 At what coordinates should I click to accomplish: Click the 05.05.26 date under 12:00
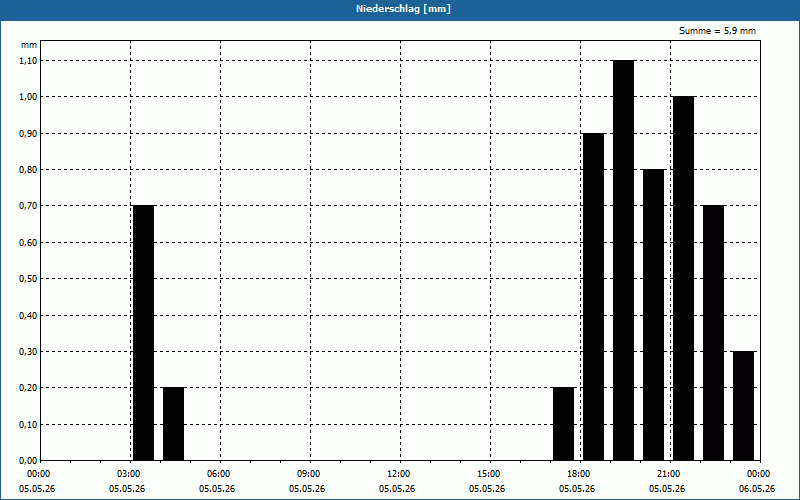397,489
